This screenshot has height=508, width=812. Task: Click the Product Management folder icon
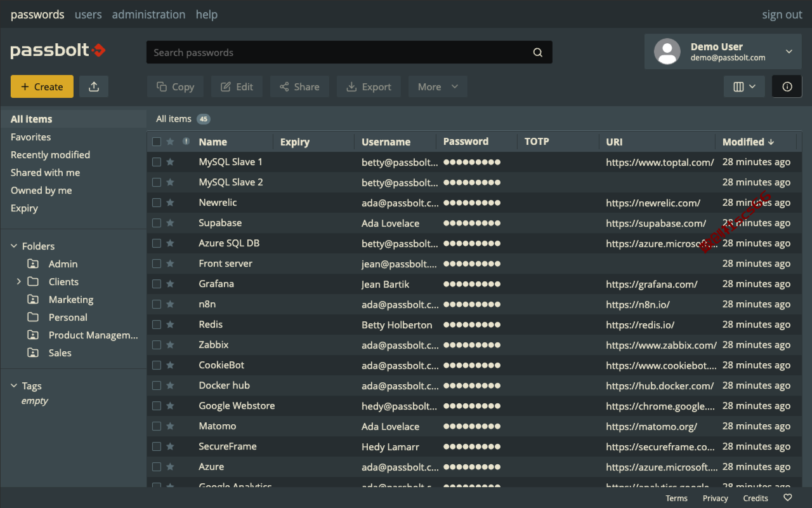click(x=33, y=335)
